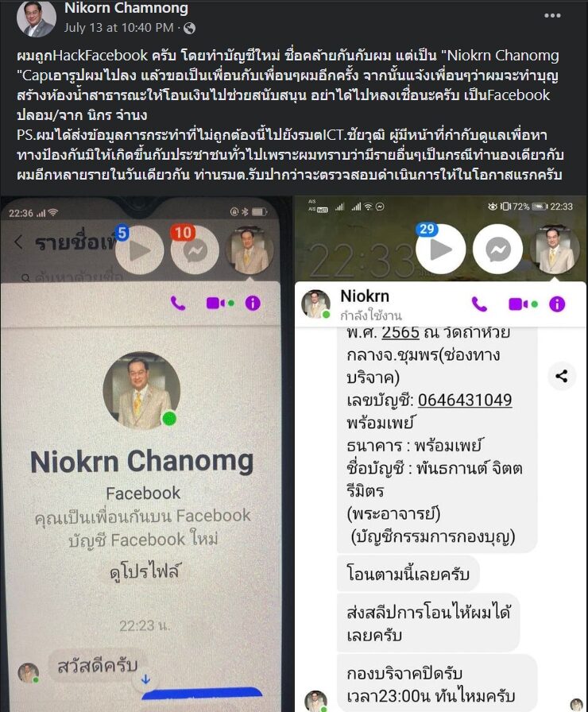The image size is (588, 712).
Task: Tap ดูโปรไฟล์ view profile button
Action: [145, 571]
